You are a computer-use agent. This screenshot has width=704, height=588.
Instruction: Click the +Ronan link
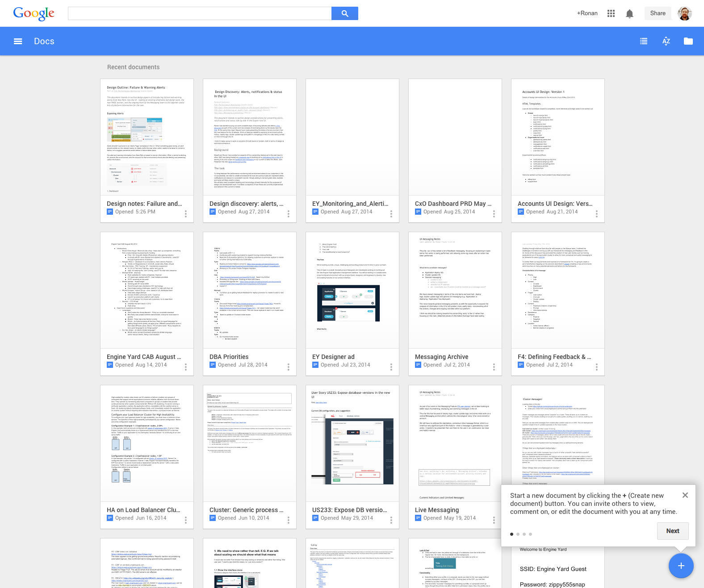(x=587, y=13)
